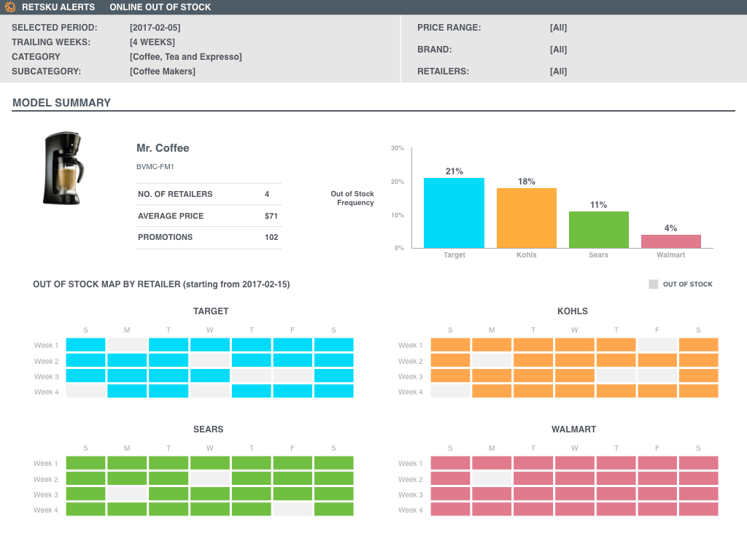Click the KOHLS map heading
747x560 pixels.
pos(572,311)
